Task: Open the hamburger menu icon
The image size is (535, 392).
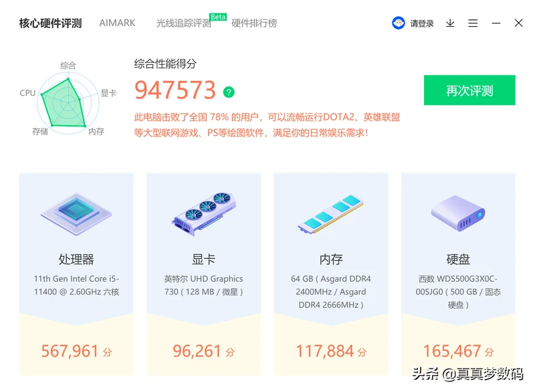Action: pyautogui.click(x=473, y=23)
